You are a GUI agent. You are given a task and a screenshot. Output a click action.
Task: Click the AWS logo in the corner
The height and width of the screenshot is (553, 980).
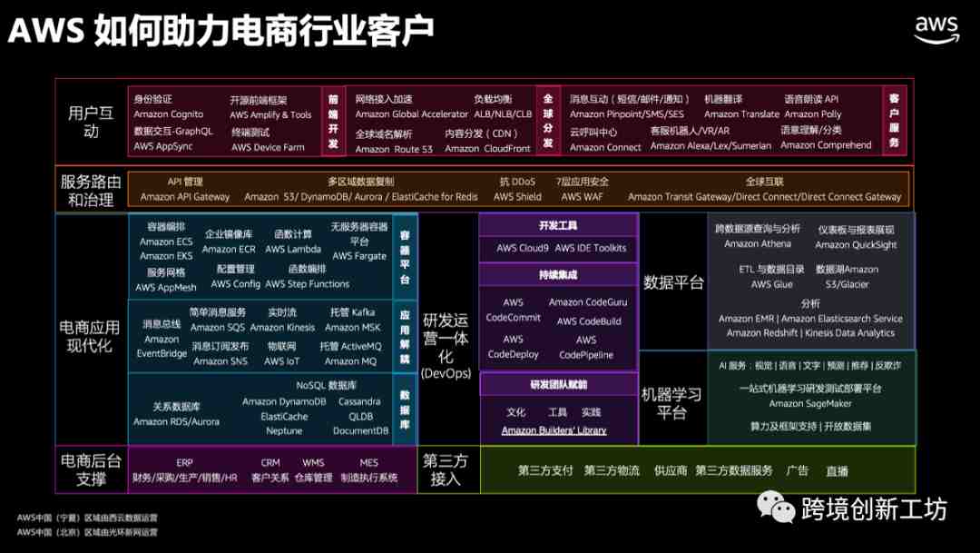[x=936, y=28]
